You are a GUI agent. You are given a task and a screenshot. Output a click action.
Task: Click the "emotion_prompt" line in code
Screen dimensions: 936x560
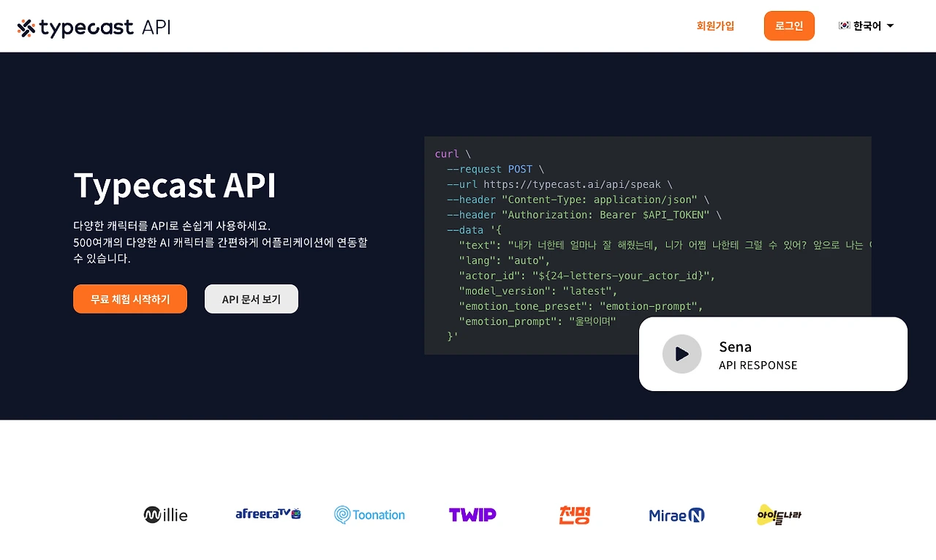click(x=537, y=322)
